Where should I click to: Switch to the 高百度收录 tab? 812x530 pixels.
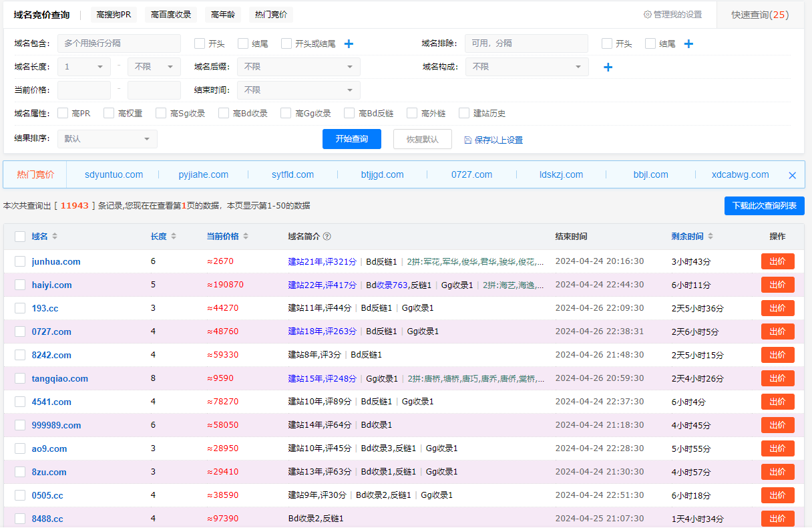pyautogui.click(x=171, y=15)
